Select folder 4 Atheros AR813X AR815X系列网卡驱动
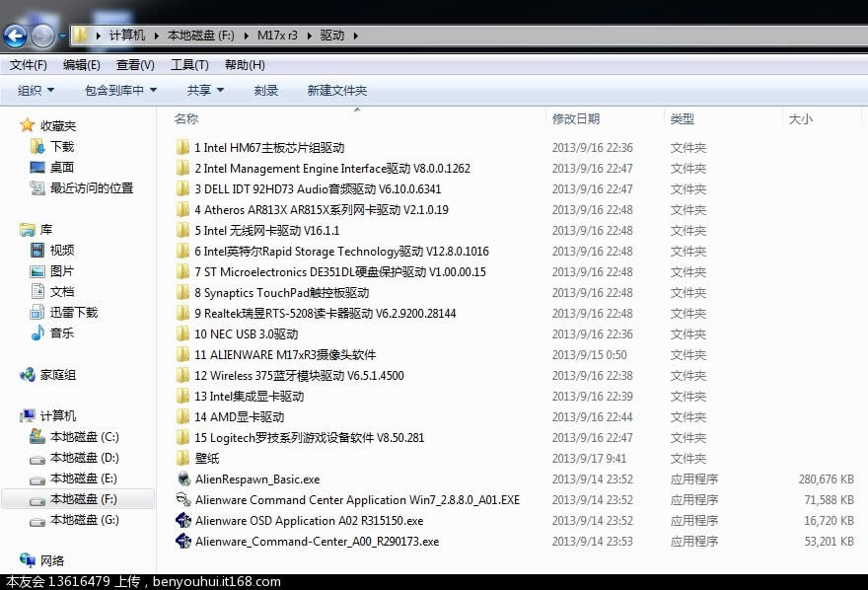The width and height of the screenshot is (868, 590). click(x=313, y=210)
